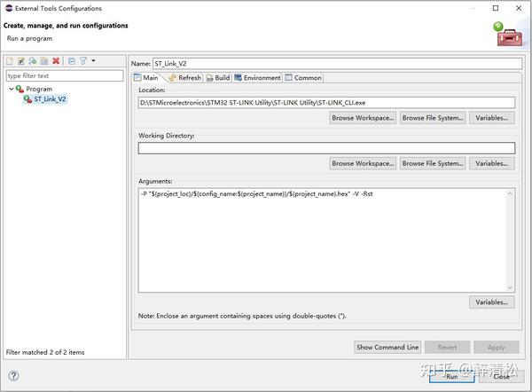Click inside the Working Directory field
The image size is (532, 392).
click(x=326, y=148)
